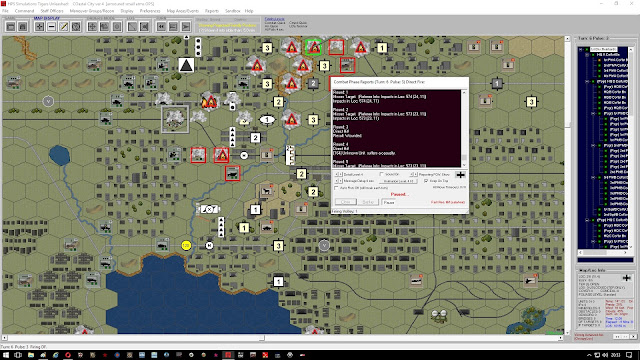Click Detail Level stepper arrows
This screenshot has width=640, height=360.
click(x=339, y=174)
